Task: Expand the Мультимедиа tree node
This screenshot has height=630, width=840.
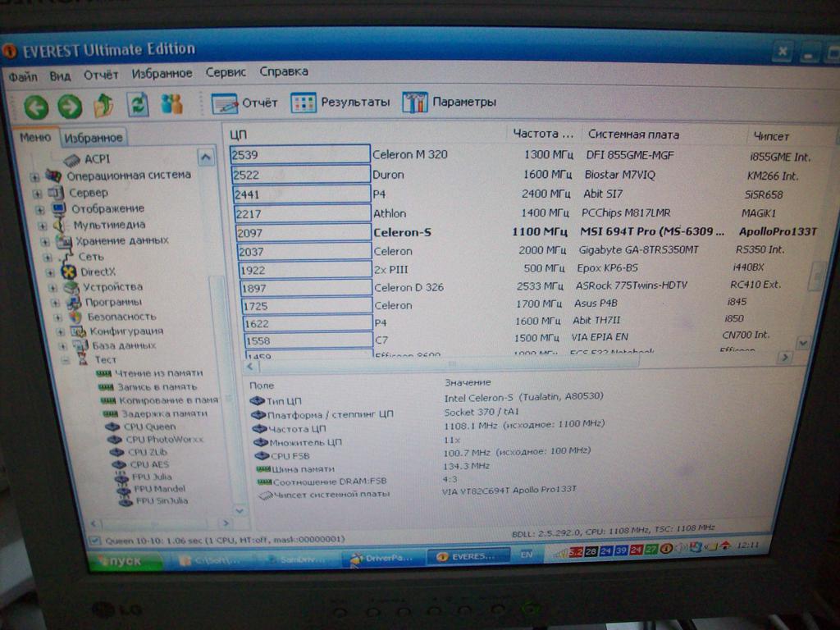Action: (x=43, y=226)
